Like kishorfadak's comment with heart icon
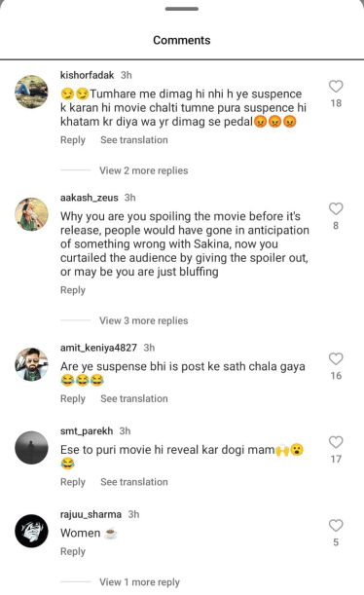Image resolution: width=364 pixels, height=595 pixels. click(x=336, y=87)
